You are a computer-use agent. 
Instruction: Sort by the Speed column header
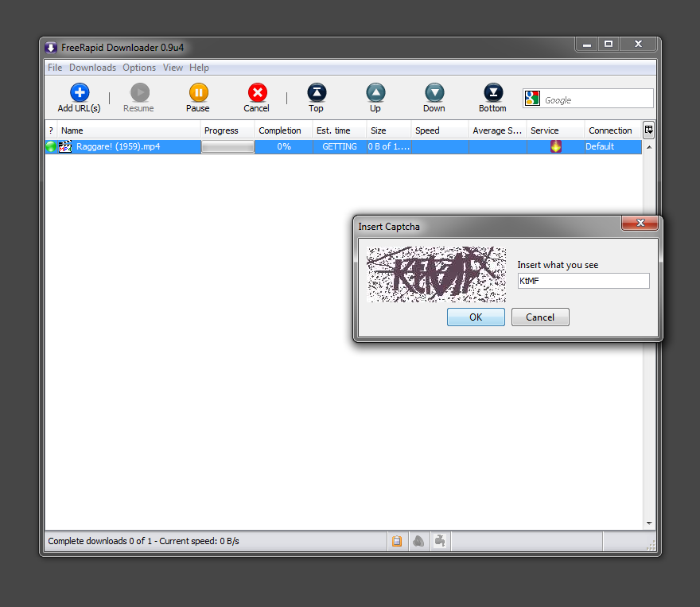click(x=440, y=130)
